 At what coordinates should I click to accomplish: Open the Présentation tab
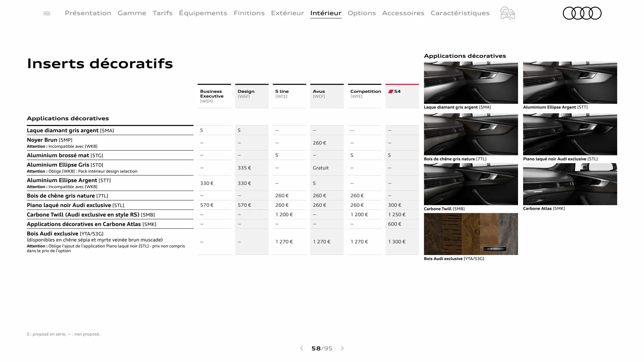[88, 13]
